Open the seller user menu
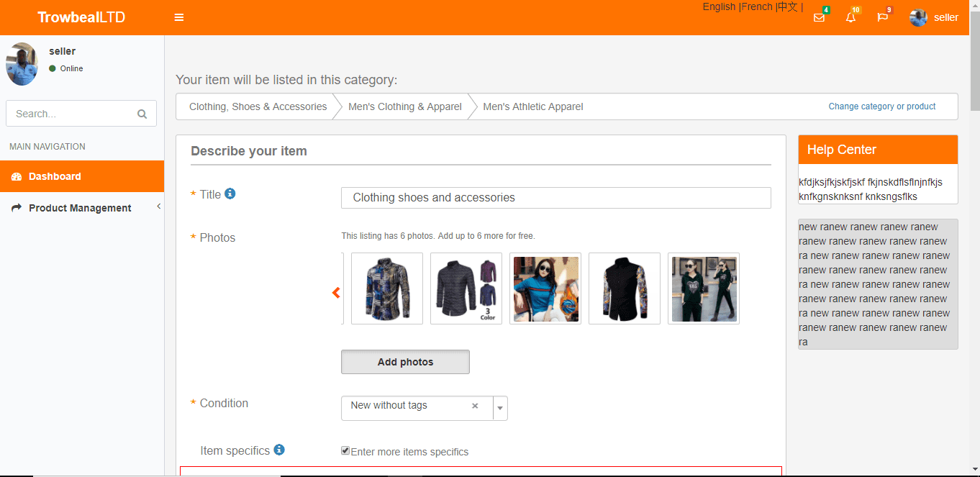Screen dimensions: 980x477 pyautogui.click(x=934, y=17)
